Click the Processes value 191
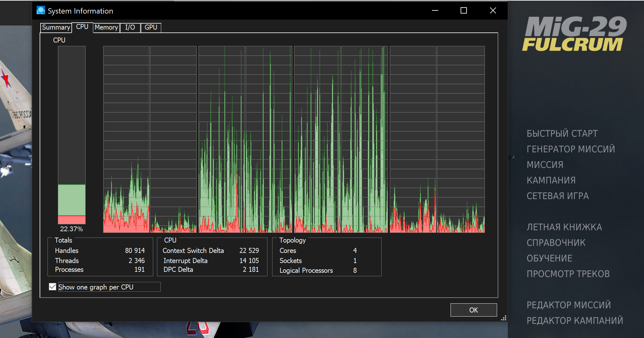The height and width of the screenshot is (338, 644). tap(139, 270)
